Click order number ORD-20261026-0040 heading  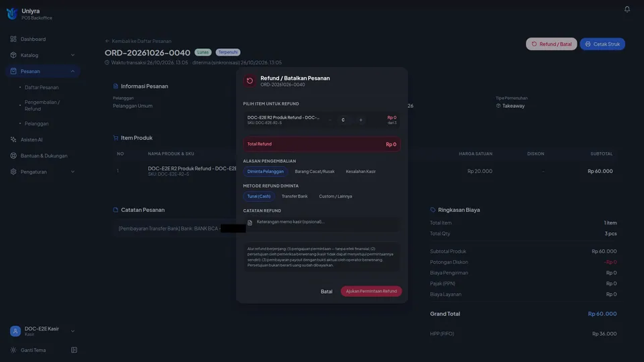pos(148,52)
